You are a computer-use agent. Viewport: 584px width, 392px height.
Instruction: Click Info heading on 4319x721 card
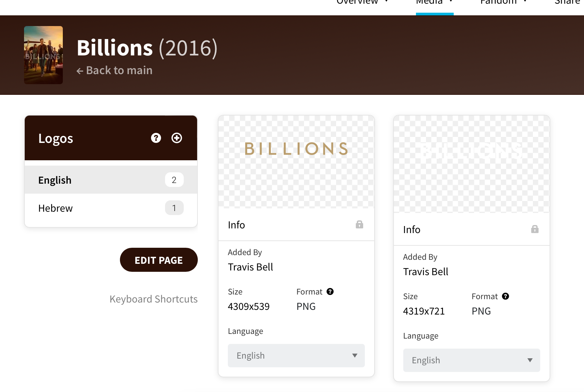pos(412,230)
